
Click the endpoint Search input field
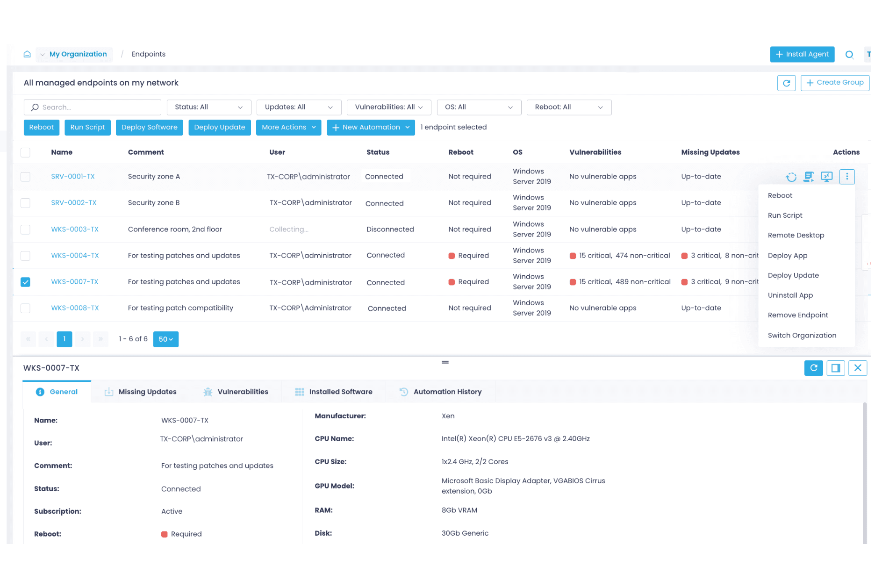pyautogui.click(x=93, y=107)
